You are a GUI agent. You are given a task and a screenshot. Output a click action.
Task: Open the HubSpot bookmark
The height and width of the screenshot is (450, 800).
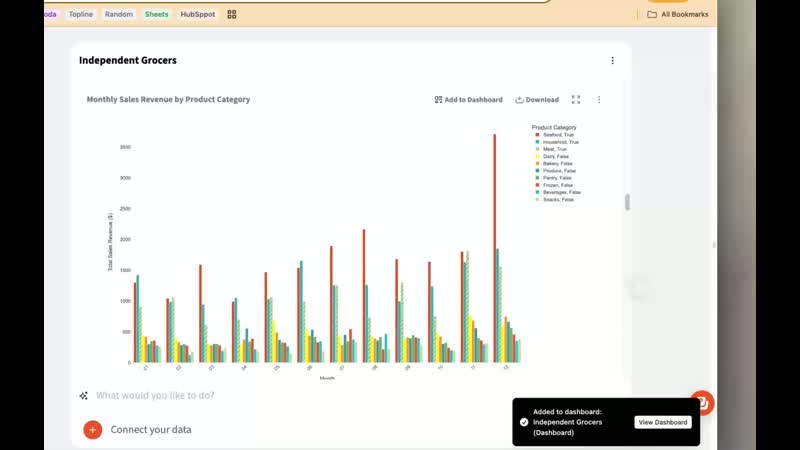tap(198, 15)
